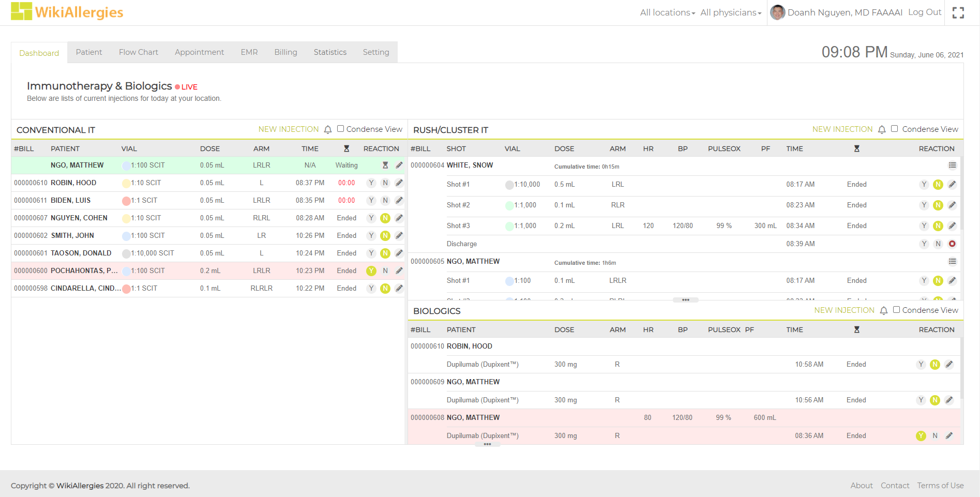Click the bell icon in Biologics header
The image size is (980, 497).
[884, 311]
